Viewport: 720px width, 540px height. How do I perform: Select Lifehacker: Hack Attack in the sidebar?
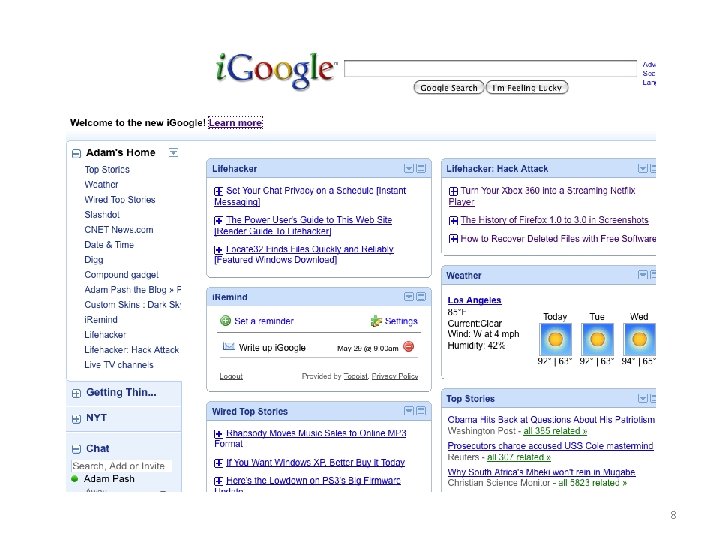coord(131,350)
